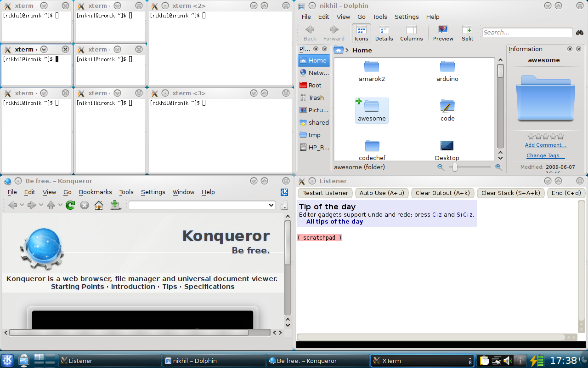This screenshot has height=368, width=588.
Task: Select the codechef folder
Action: coord(372,150)
